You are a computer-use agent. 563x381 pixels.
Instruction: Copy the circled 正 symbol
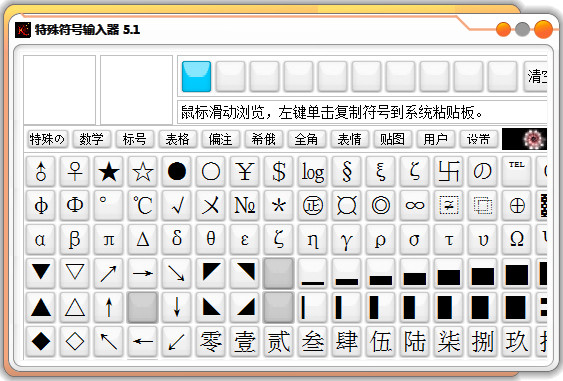pyautogui.click(x=312, y=205)
